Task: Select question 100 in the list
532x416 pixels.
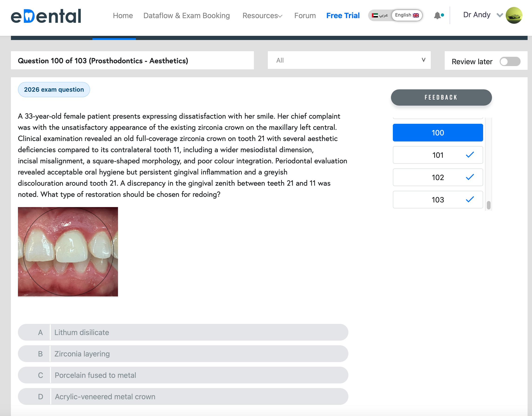Action: pyautogui.click(x=438, y=133)
